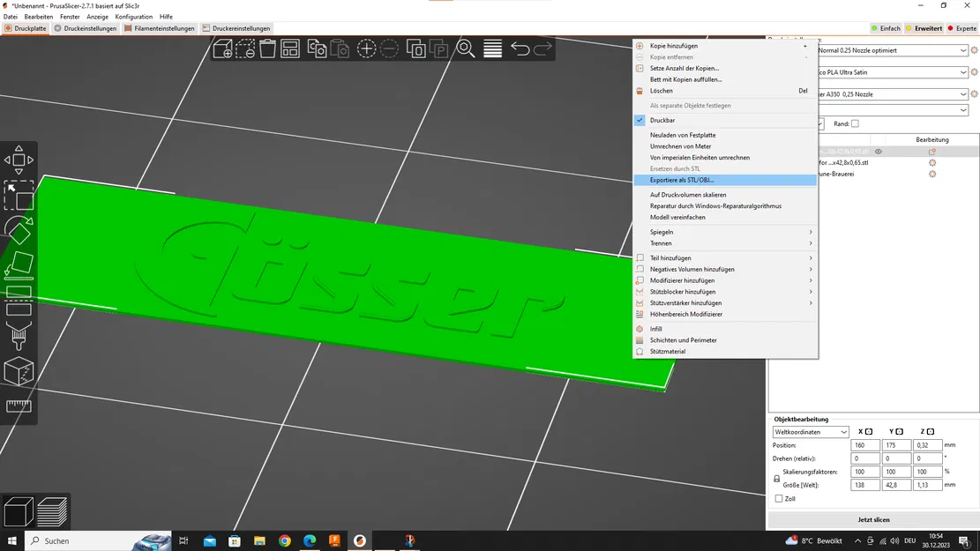Select the Move gizmo tool
980x551 pixels.
click(19, 160)
